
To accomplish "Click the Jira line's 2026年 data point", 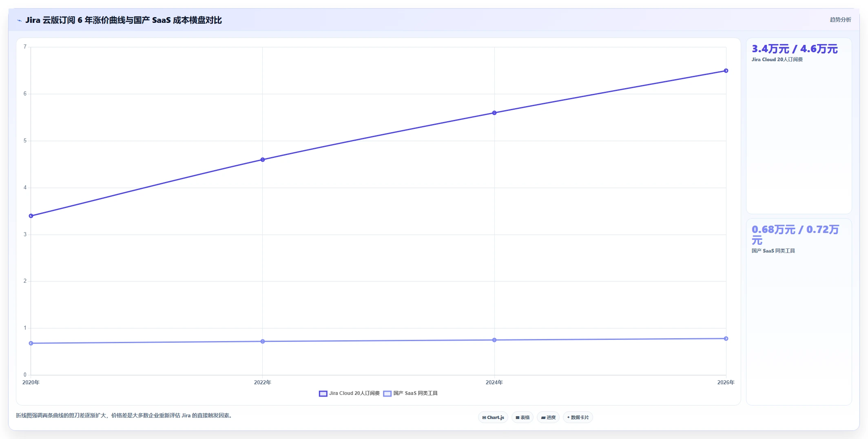I will [x=726, y=71].
